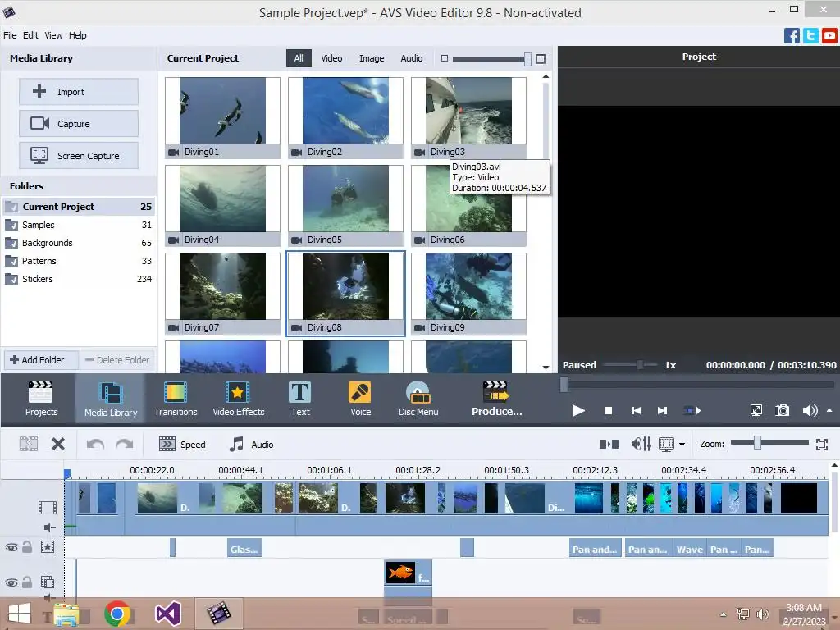Open the Help menu
The height and width of the screenshot is (630, 840).
click(78, 35)
